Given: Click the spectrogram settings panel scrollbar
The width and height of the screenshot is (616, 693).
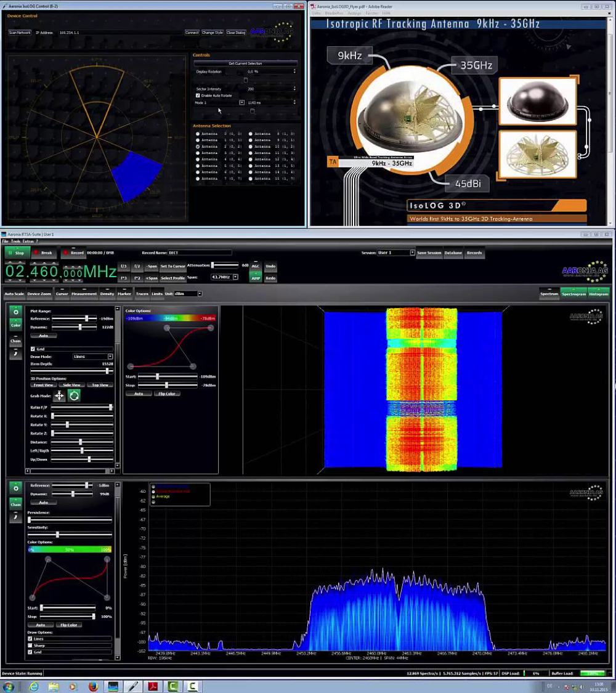Looking at the screenshot, I should [118, 387].
